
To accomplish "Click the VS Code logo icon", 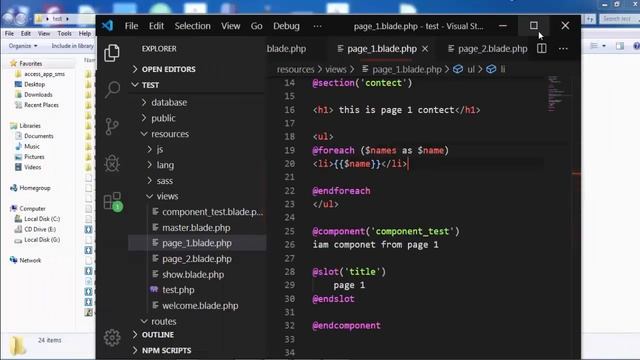I will click(x=107, y=26).
